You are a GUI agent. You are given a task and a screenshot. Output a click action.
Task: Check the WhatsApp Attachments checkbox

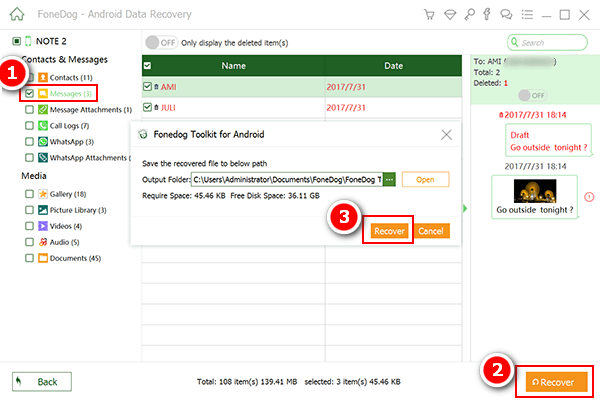(x=29, y=158)
